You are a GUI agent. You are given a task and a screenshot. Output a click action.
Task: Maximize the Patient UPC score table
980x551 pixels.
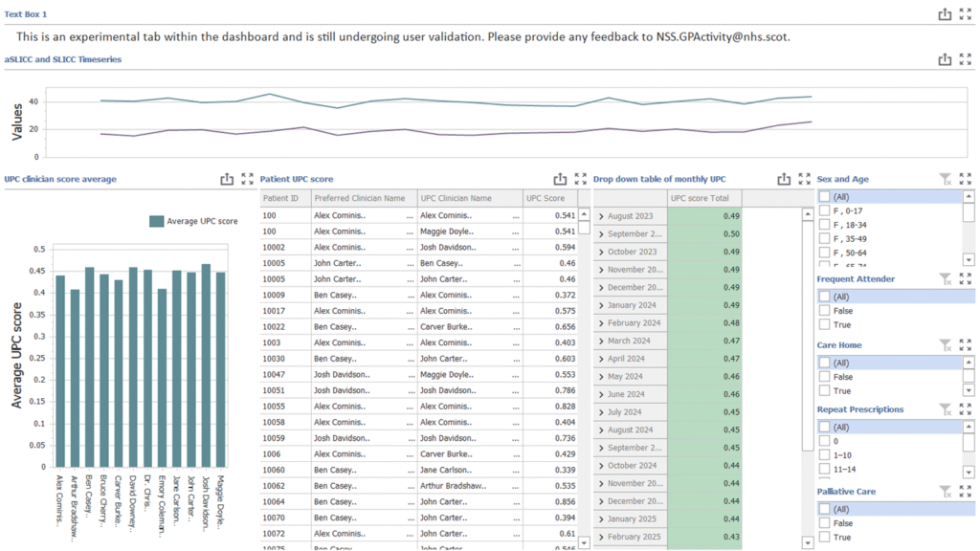[581, 179]
